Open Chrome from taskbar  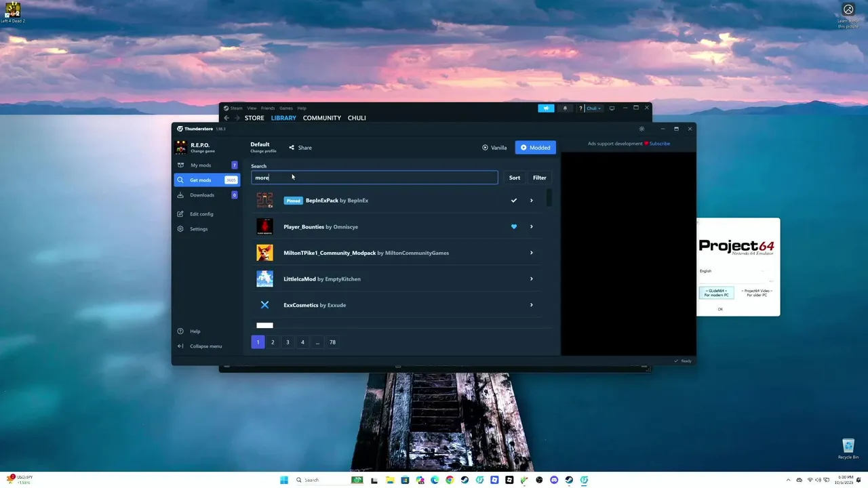tap(450, 480)
